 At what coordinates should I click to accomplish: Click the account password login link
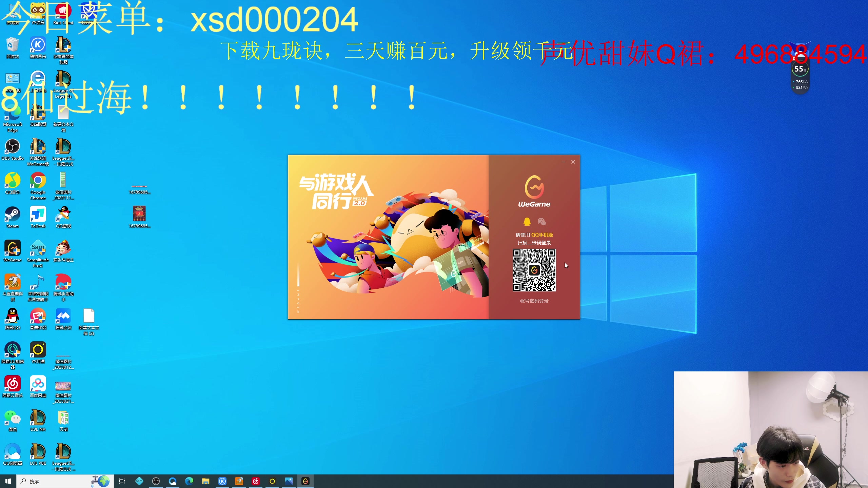point(534,301)
